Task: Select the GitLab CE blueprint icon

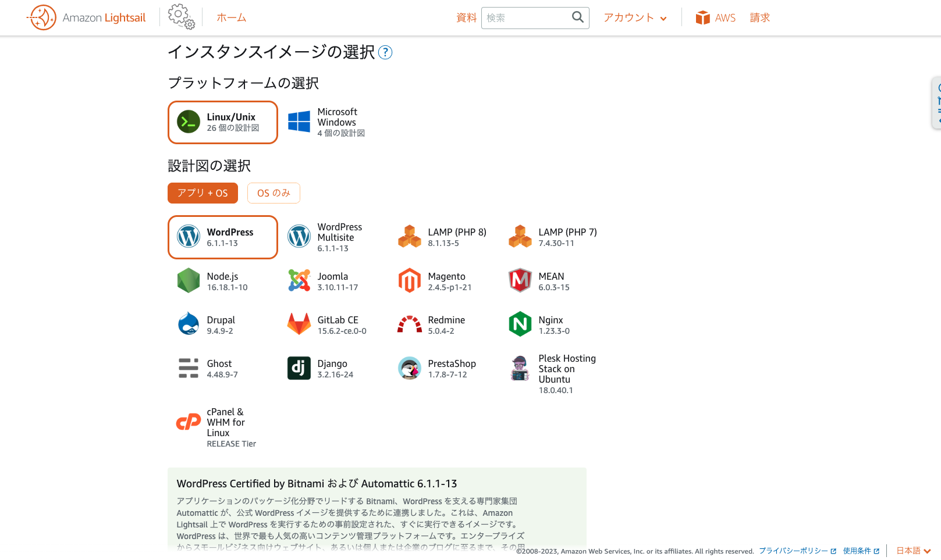Action: (299, 324)
